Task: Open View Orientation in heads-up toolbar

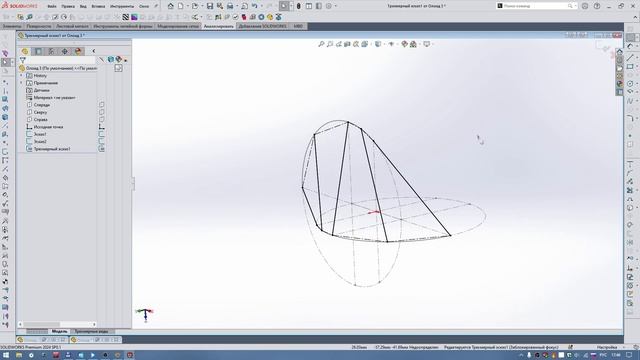Action: point(364,44)
